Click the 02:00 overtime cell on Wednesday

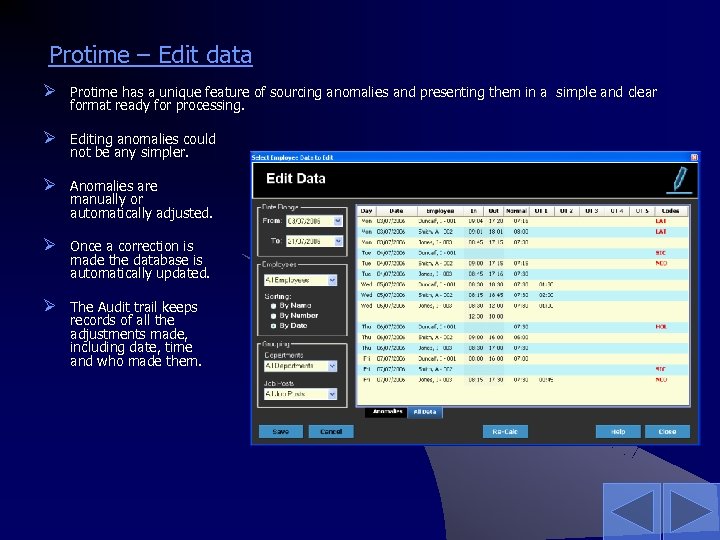546,295
